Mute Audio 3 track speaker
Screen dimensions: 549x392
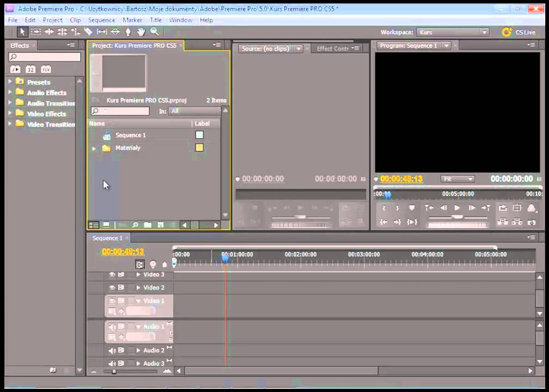[x=112, y=363]
